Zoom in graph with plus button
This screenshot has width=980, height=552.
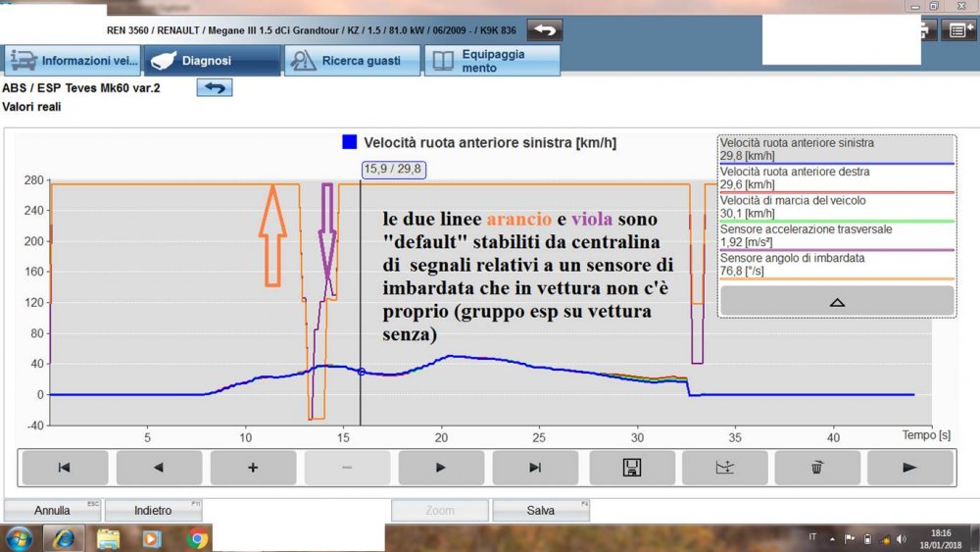tap(253, 468)
